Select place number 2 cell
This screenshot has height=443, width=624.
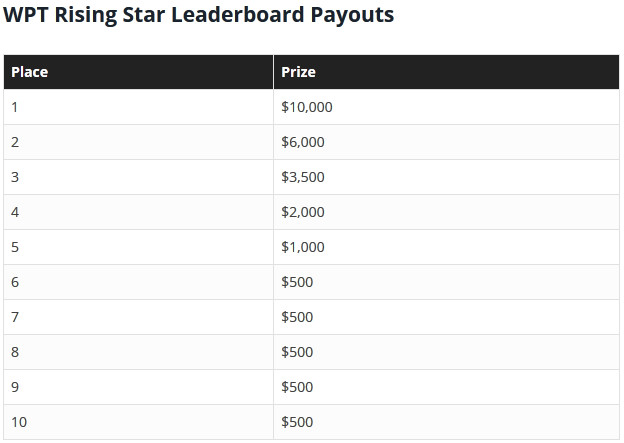tap(138, 142)
